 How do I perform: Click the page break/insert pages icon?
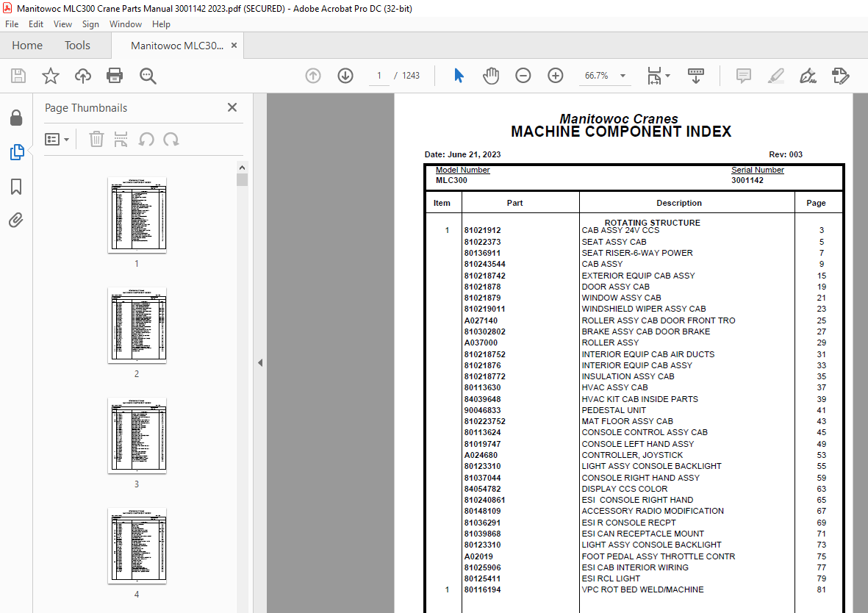click(x=121, y=139)
